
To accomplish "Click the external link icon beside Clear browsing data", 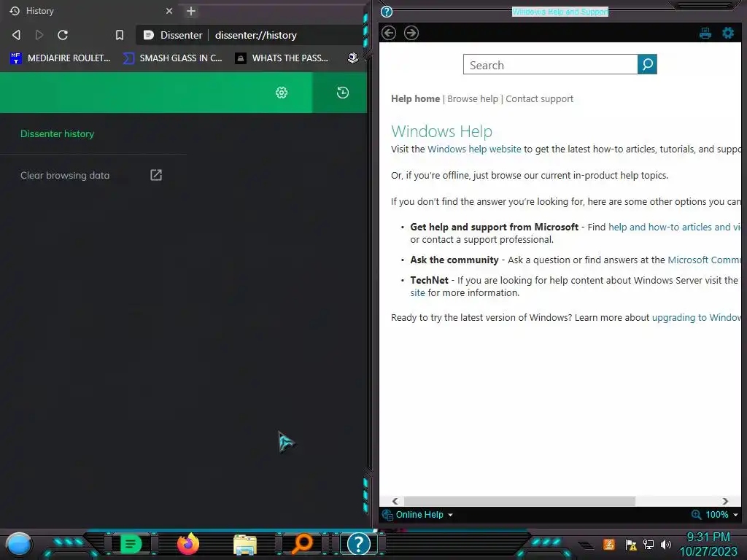I will click(156, 175).
